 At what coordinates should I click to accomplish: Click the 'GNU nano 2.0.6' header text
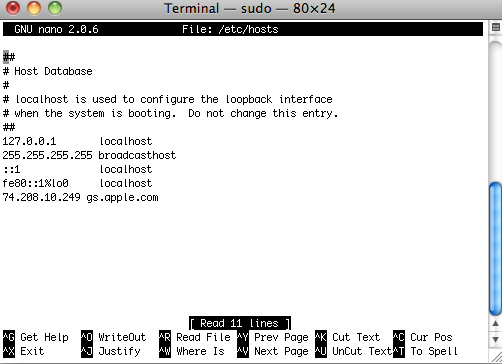point(56,29)
